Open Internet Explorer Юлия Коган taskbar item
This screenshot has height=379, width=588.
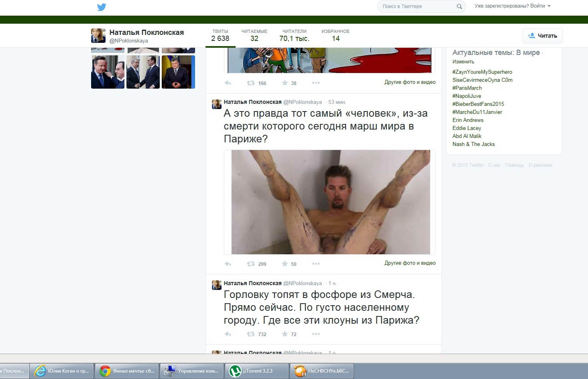(63, 371)
